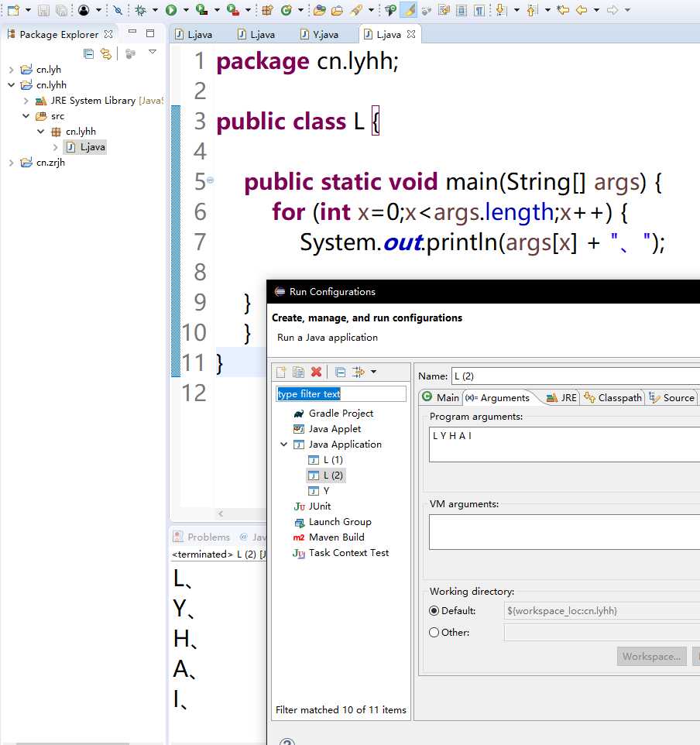Click the Debug bug icon in toolbar
This screenshot has height=745, width=700.
[x=140, y=10]
